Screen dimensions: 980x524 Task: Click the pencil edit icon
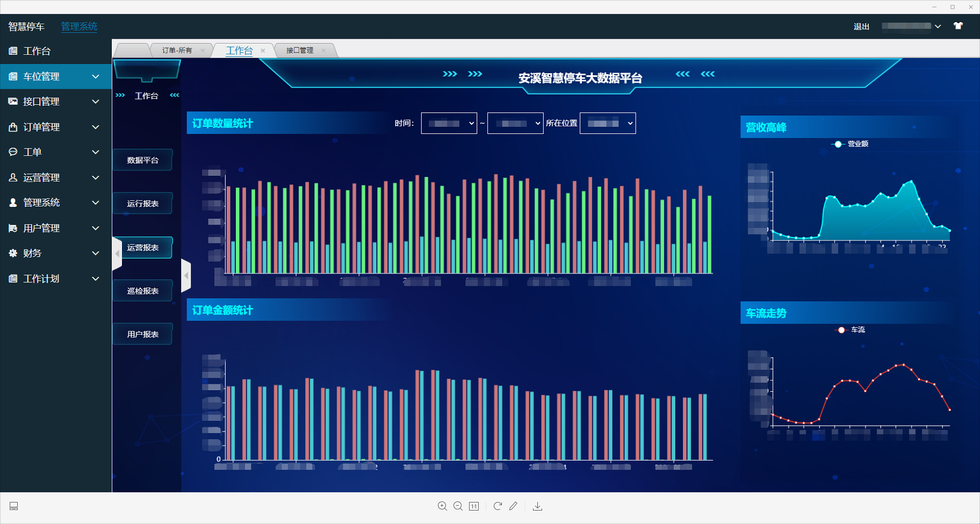[x=514, y=506]
